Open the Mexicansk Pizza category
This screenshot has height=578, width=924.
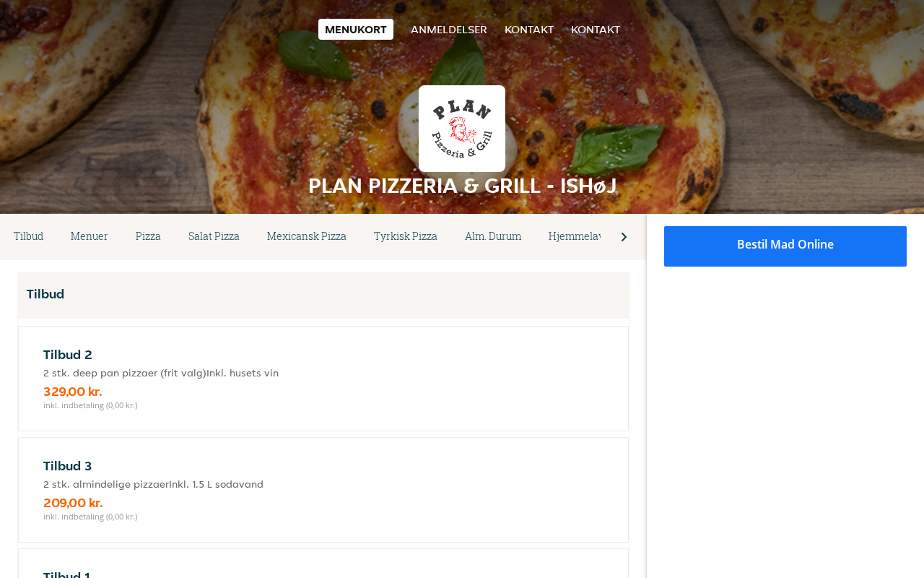pyautogui.click(x=307, y=236)
